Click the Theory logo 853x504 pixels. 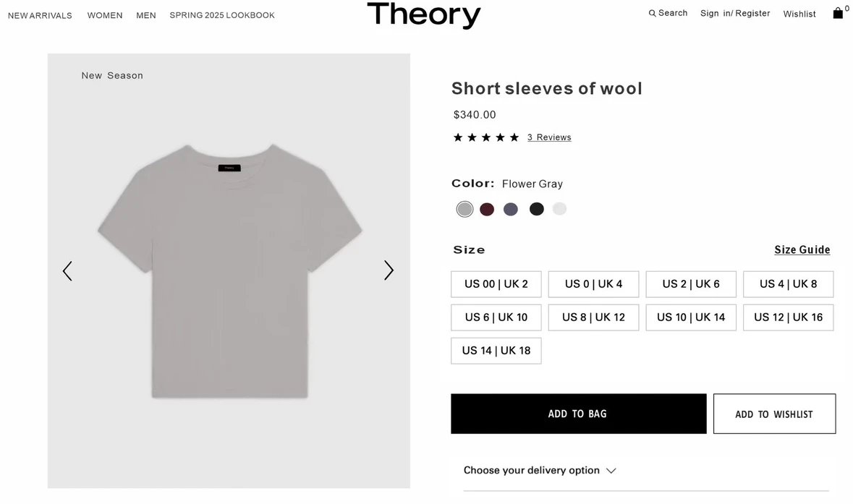pos(423,15)
